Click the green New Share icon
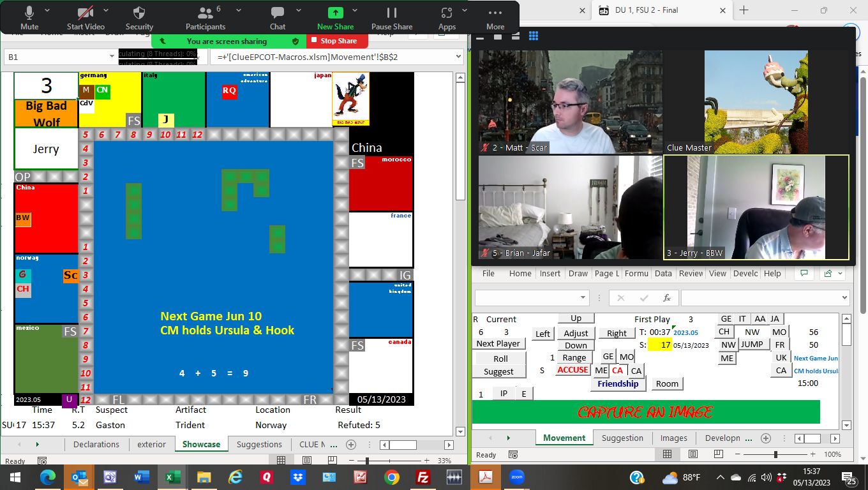The image size is (868, 490). pyautogui.click(x=335, y=13)
